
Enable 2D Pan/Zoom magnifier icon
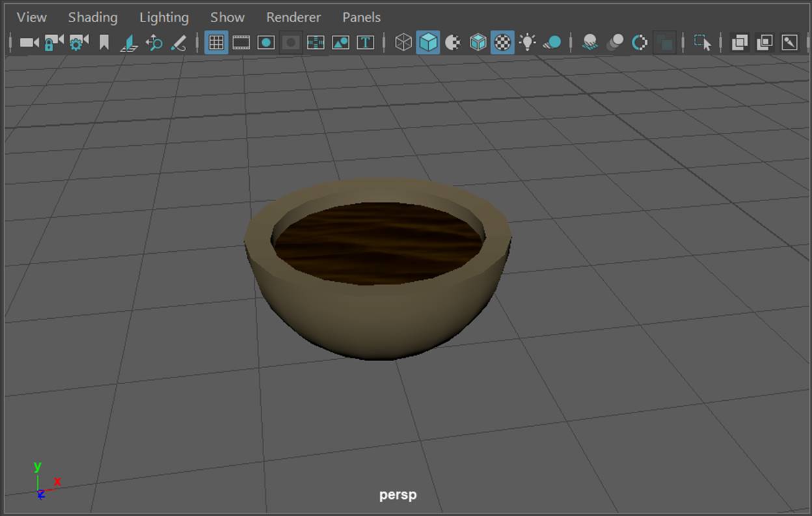154,43
